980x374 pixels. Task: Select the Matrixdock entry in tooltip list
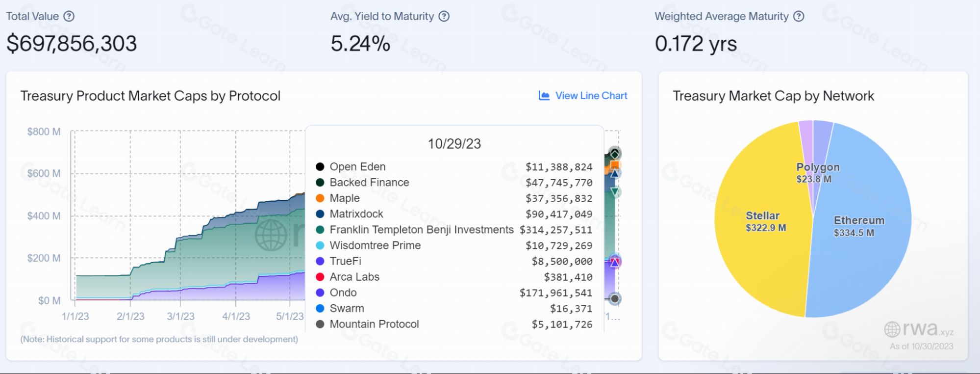tap(356, 214)
